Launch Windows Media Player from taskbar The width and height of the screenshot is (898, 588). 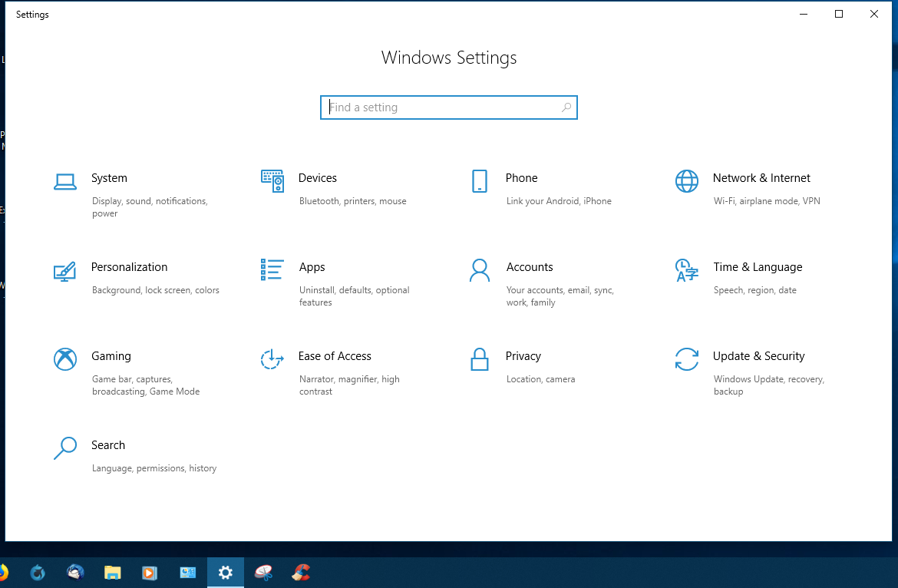pyautogui.click(x=150, y=573)
